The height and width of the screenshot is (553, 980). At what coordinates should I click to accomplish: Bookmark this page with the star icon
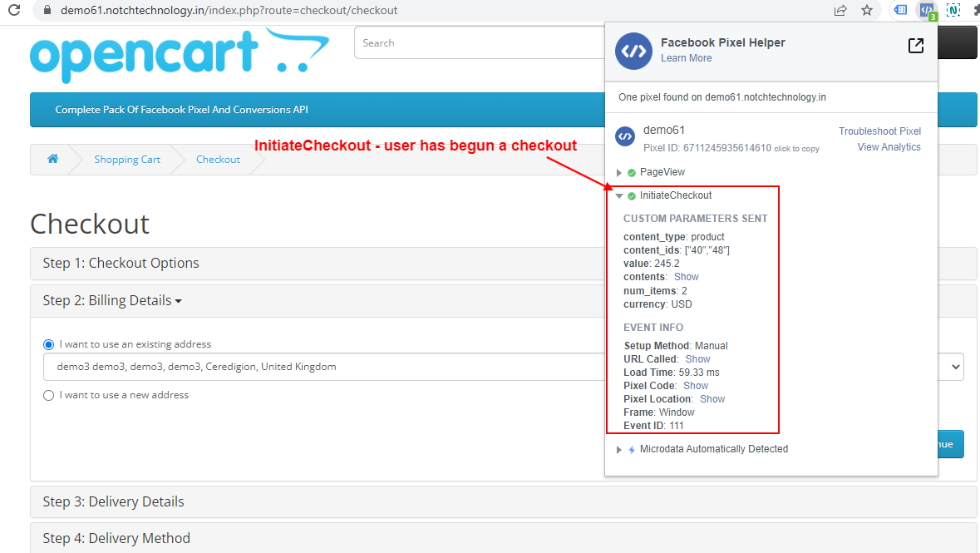coord(867,10)
